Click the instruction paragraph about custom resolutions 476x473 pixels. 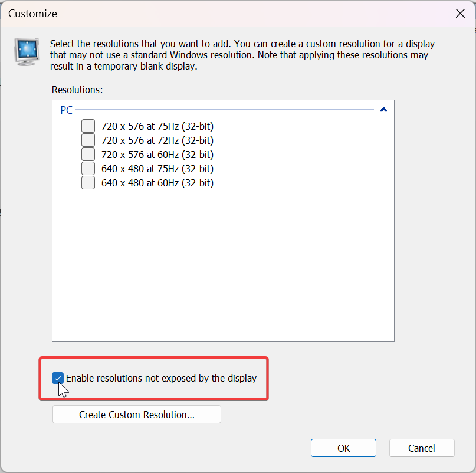point(242,55)
